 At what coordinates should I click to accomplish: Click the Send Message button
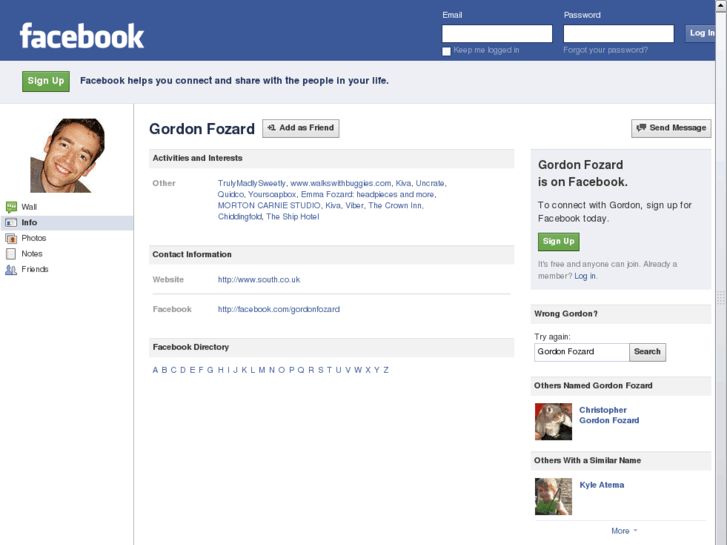(x=671, y=128)
